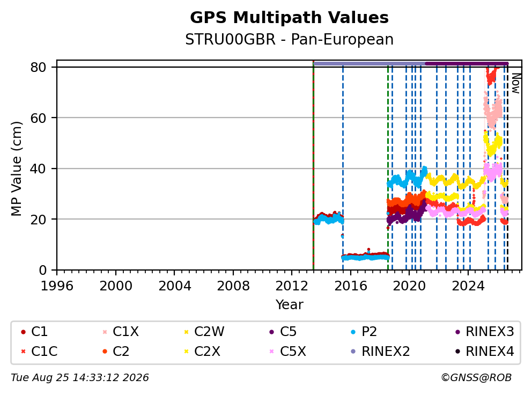Click the dark purple RINEX3 bar at top
The width and height of the screenshot is (532, 394).
(x=467, y=63)
